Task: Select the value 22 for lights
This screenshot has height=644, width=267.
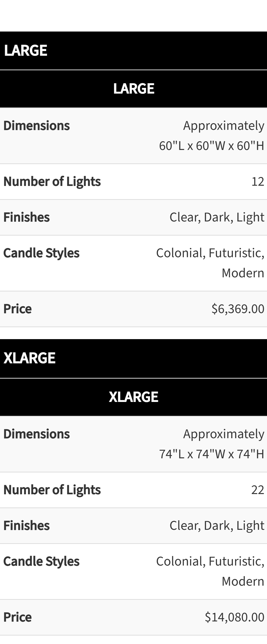Action: click(258, 490)
